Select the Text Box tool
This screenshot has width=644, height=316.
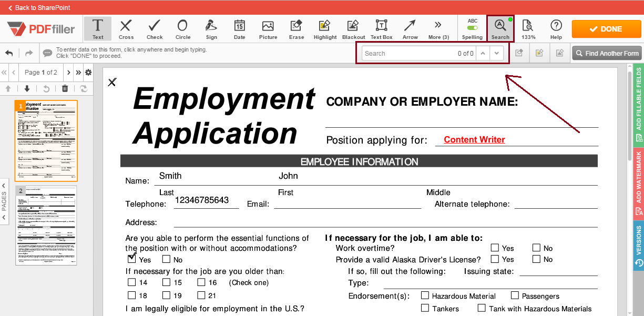click(x=381, y=29)
